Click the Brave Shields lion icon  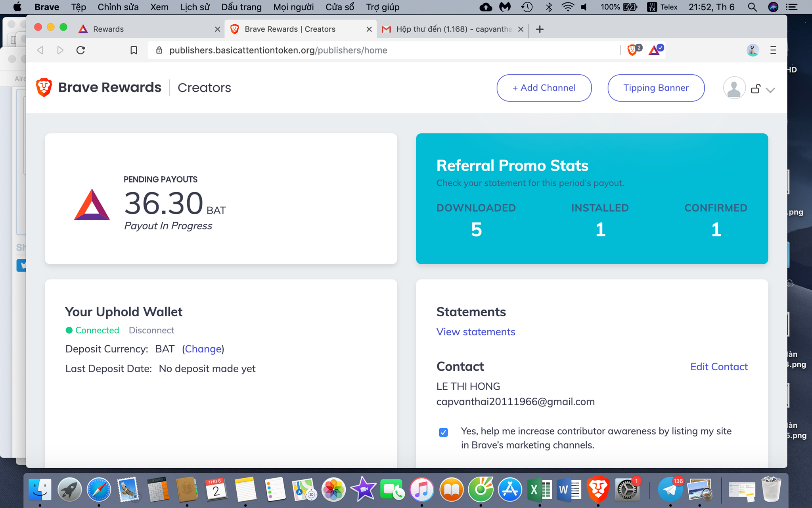click(x=632, y=50)
